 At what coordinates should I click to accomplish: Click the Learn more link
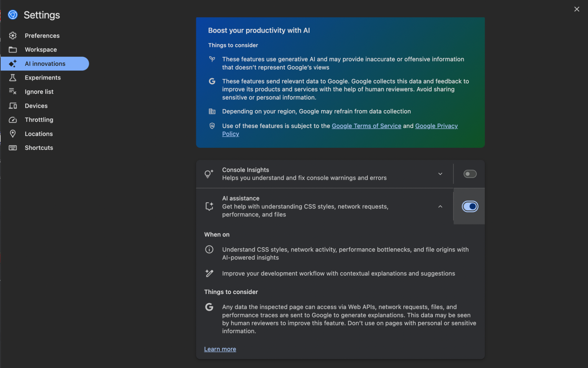tap(220, 349)
